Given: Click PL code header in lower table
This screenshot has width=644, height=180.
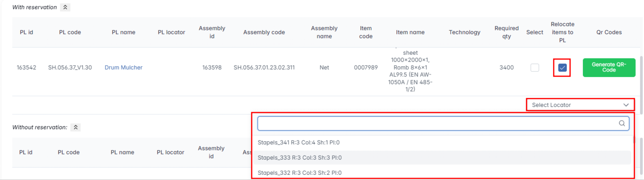Looking at the screenshot, I should 68,152.
